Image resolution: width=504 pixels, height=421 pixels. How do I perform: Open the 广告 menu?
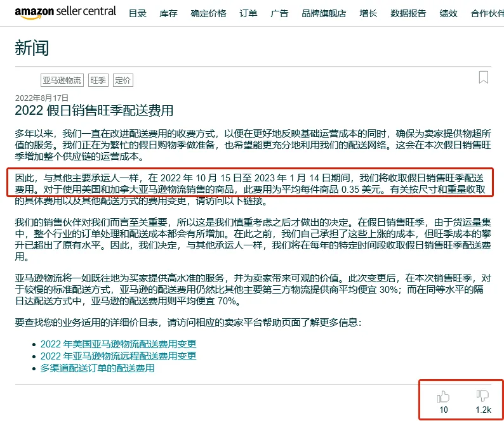click(279, 13)
